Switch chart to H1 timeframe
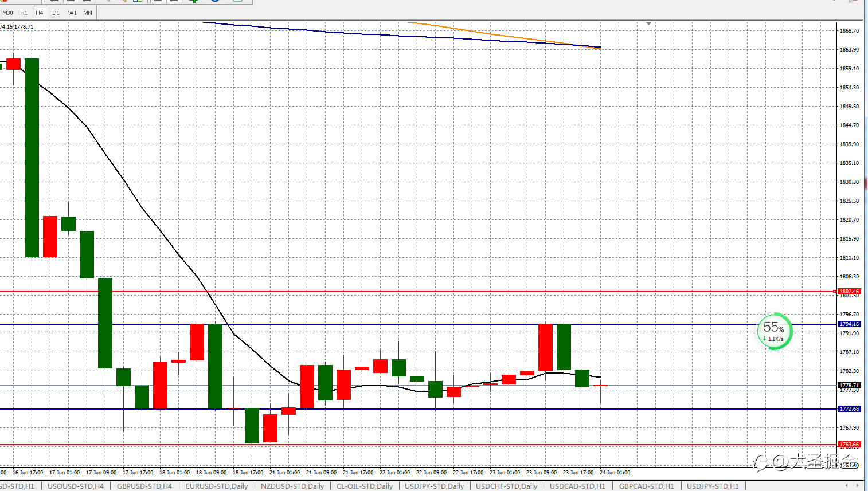The height and width of the screenshot is (491, 868). click(24, 13)
